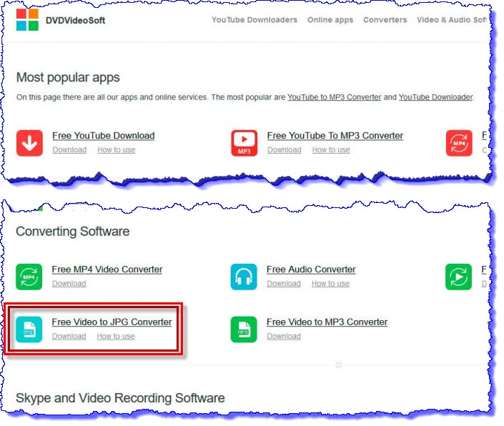Click Download under Free Audio Converter
Image resolution: width=504 pixels, height=426 pixels.
pos(284,283)
